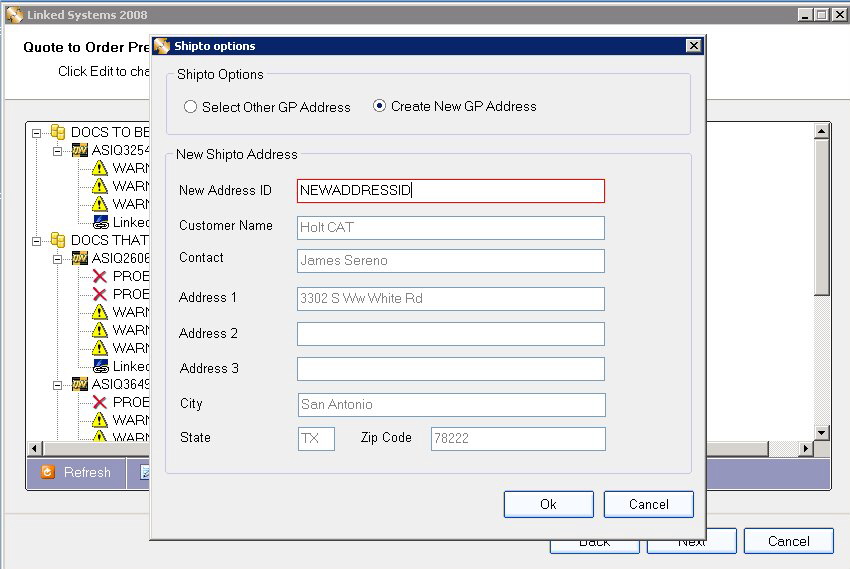This screenshot has width=850, height=569.
Task: Click the red X icon under ASIQ3649
Action: [100, 402]
